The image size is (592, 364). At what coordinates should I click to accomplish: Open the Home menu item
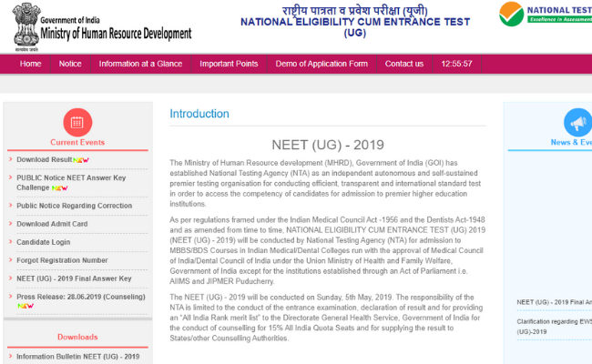pos(30,64)
